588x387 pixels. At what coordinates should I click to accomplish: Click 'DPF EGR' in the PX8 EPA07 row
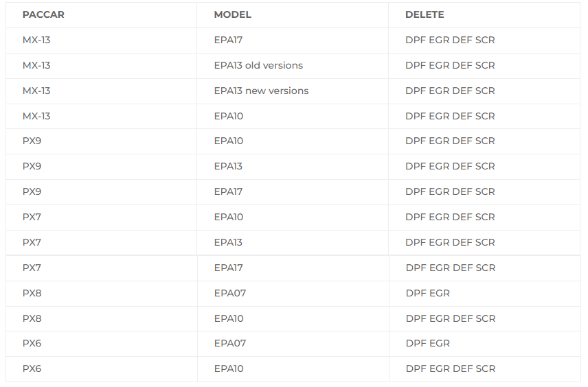(x=428, y=293)
